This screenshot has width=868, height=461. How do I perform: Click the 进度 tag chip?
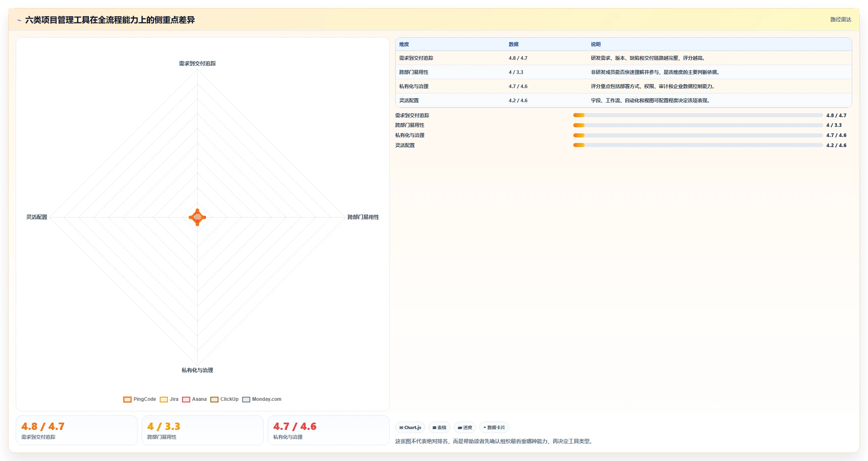click(x=465, y=427)
